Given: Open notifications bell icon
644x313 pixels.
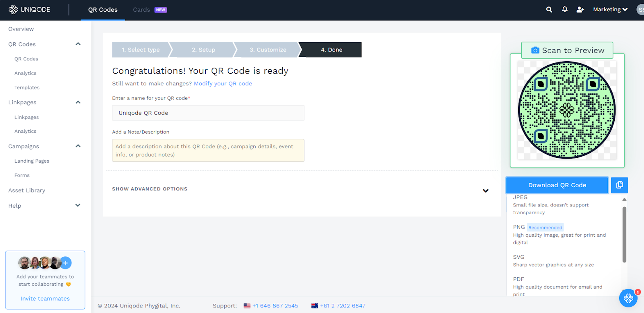Looking at the screenshot, I should [x=565, y=10].
